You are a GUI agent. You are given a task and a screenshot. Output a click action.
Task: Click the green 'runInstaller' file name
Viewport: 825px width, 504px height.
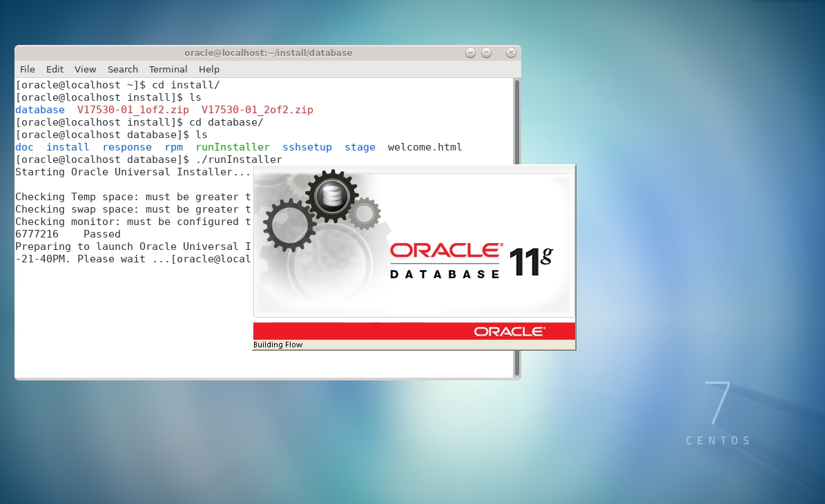[233, 147]
